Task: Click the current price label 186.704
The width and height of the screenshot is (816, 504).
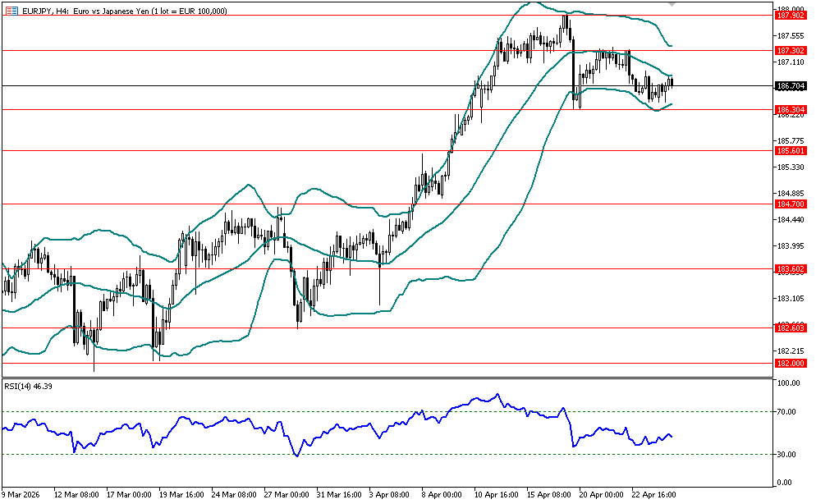Action: 789,85
